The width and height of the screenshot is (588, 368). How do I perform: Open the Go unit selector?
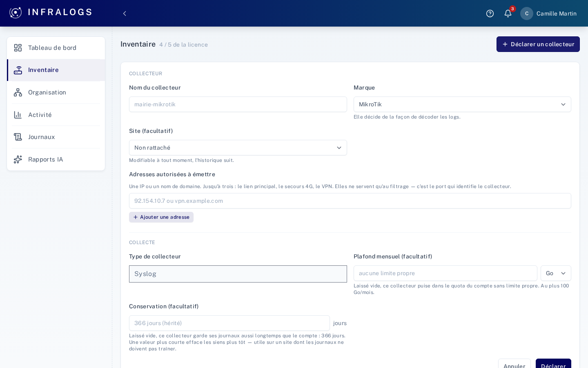click(x=556, y=273)
